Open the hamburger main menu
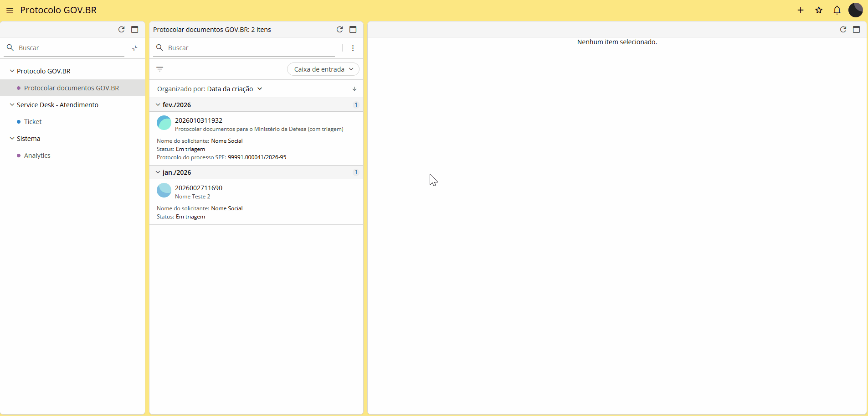The width and height of the screenshot is (868, 416). coord(10,10)
